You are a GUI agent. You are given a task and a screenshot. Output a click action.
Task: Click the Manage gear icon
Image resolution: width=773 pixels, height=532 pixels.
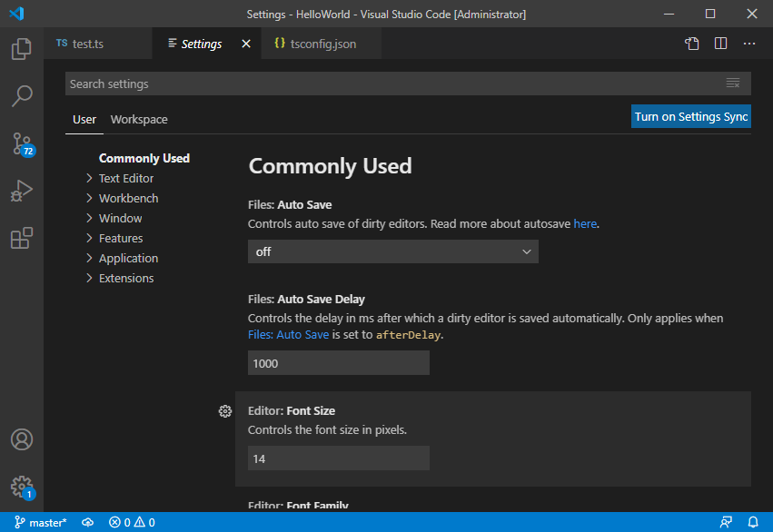(x=22, y=486)
